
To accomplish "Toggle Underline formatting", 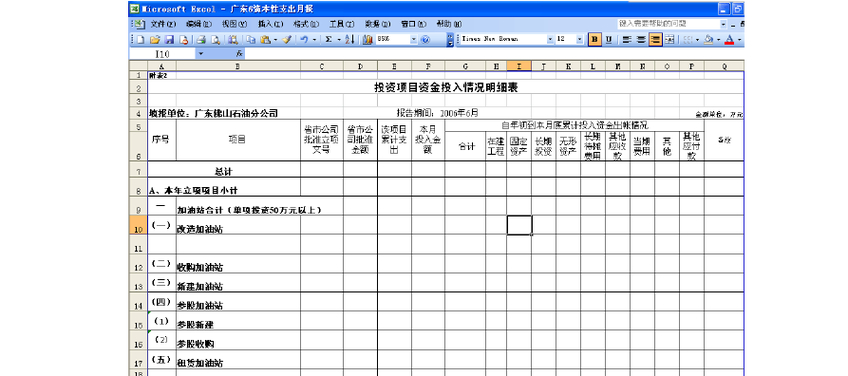I will (x=608, y=39).
